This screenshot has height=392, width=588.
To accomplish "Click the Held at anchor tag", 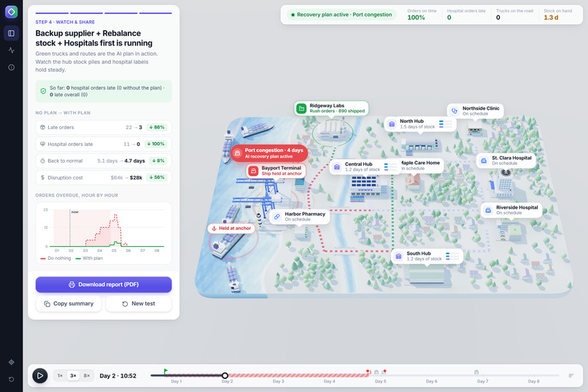I will coord(231,228).
